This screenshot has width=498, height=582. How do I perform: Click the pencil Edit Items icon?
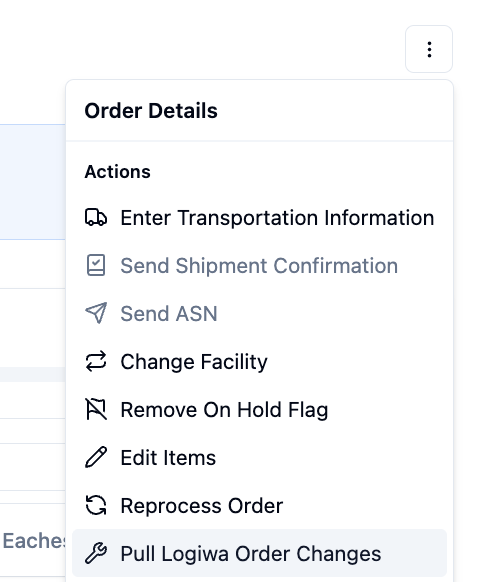coord(96,457)
